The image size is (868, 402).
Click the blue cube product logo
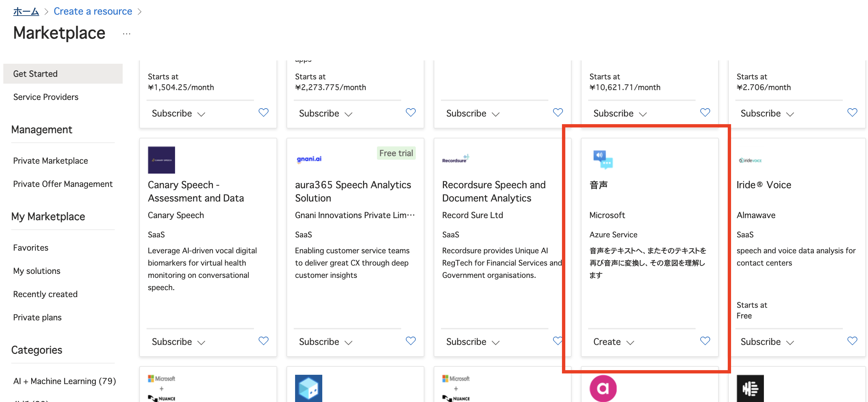click(308, 388)
